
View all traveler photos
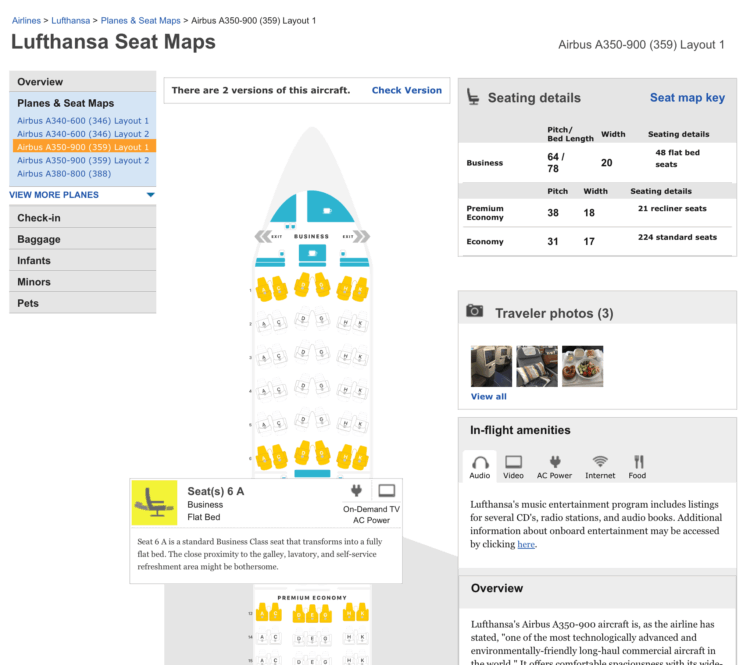488,396
